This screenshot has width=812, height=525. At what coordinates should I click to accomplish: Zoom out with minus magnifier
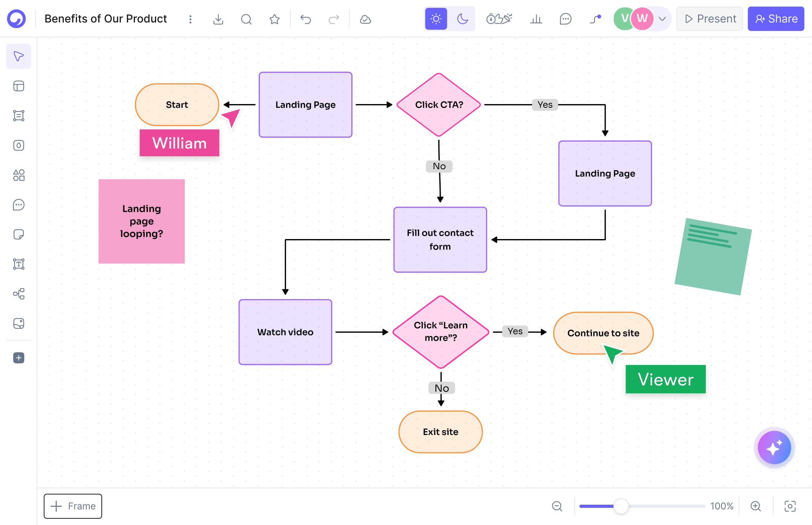pos(557,506)
